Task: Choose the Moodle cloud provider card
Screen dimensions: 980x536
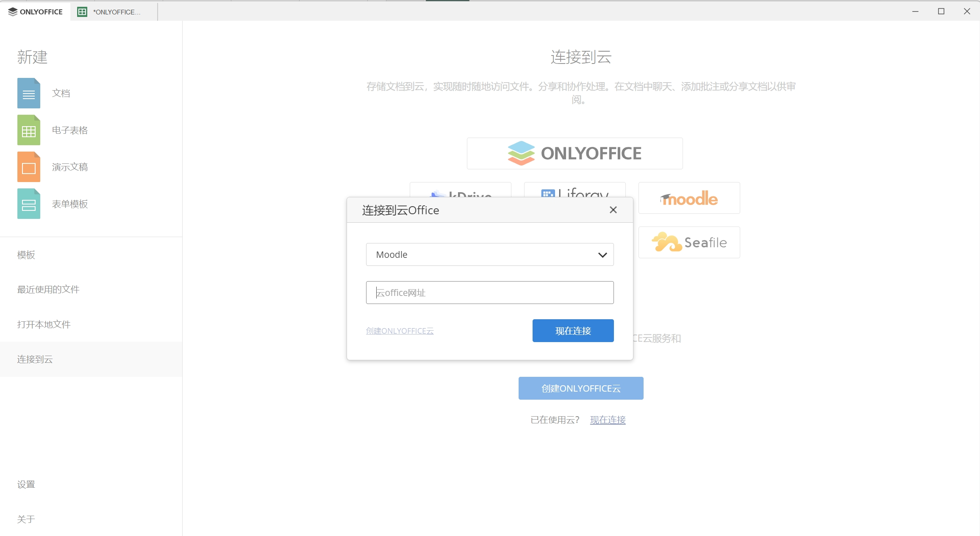Action: (689, 198)
